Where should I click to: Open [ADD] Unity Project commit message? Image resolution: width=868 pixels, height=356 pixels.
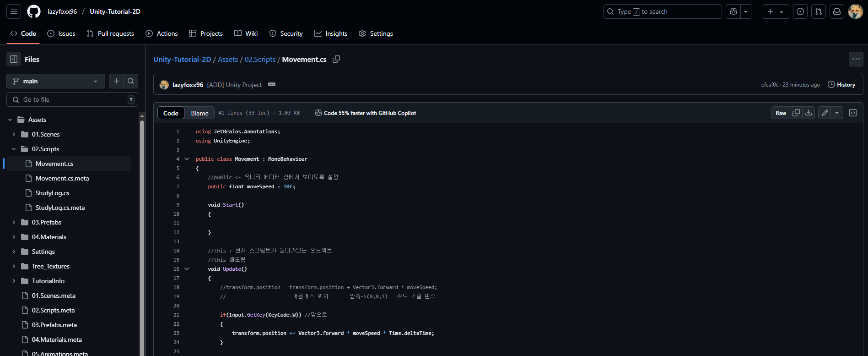(x=234, y=85)
